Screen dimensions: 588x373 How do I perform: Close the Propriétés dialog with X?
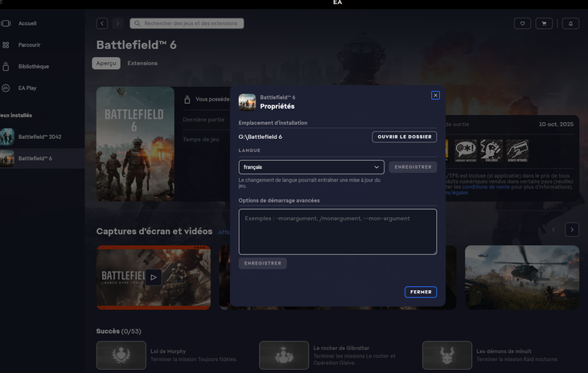pyautogui.click(x=435, y=95)
